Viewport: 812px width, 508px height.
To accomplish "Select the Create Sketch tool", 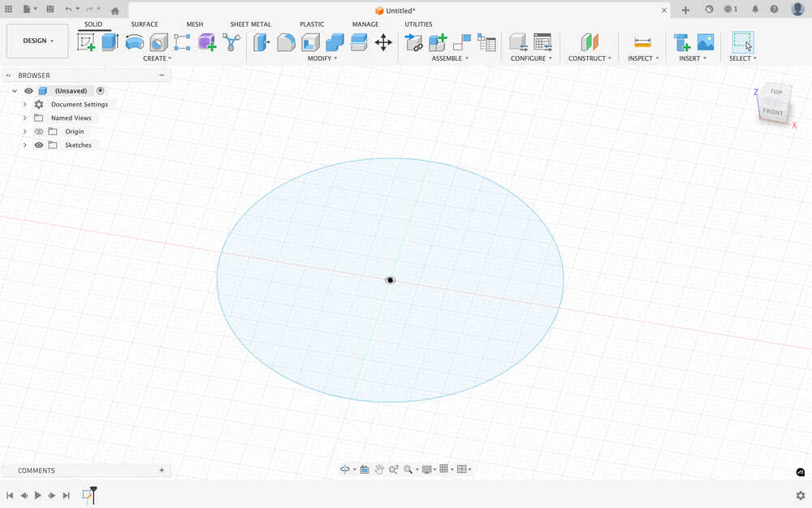I will [x=86, y=42].
